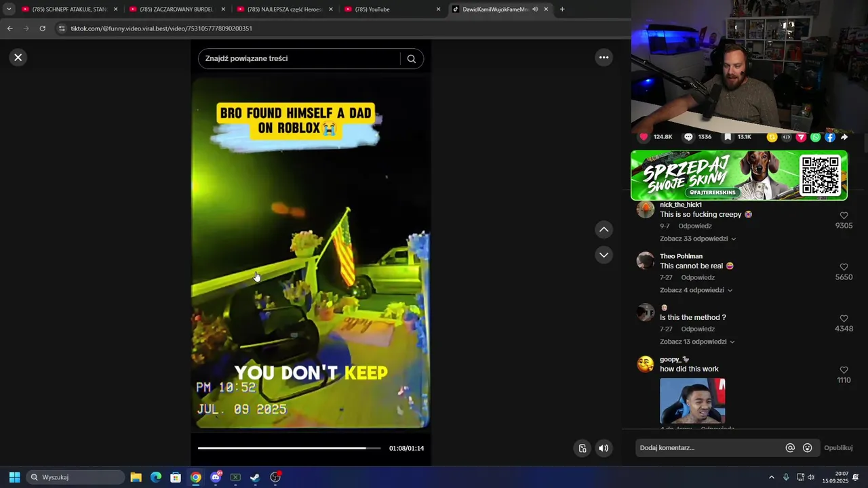The height and width of the screenshot is (488, 868).
Task: Launch Microsoft Edge from taskbar
Action: pos(155,477)
